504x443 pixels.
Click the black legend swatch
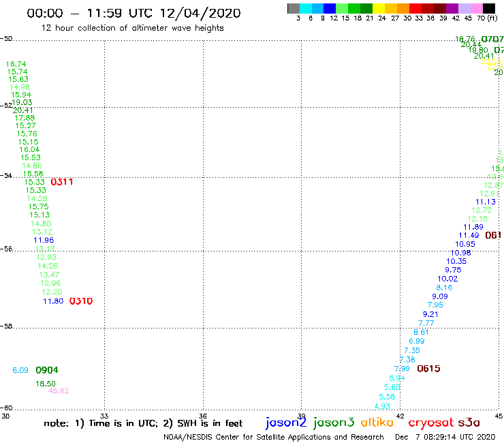click(488, 8)
